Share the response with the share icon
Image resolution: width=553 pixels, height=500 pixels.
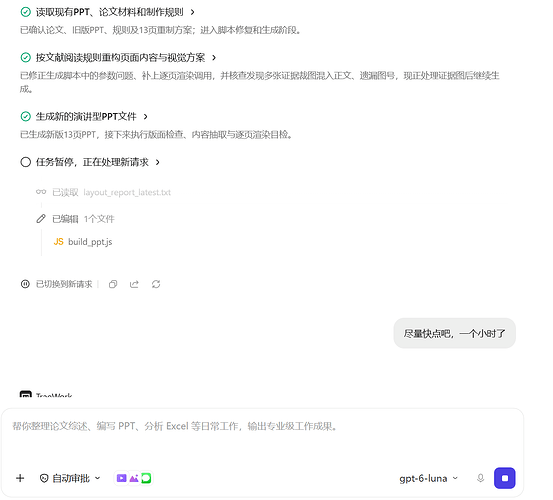click(134, 284)
